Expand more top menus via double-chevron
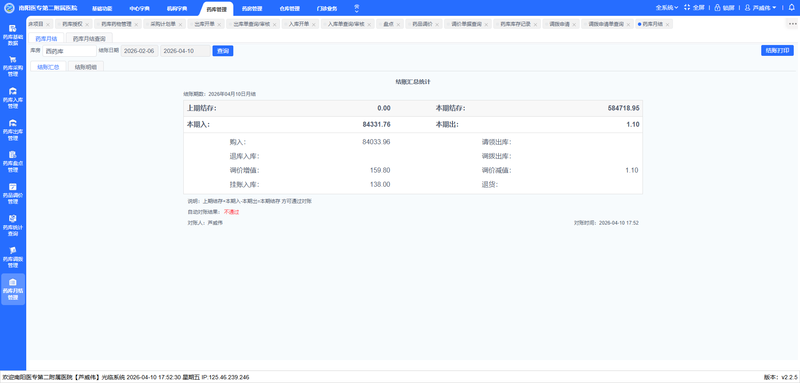Viewport: 800px width, 383px height. click(356, 8)
